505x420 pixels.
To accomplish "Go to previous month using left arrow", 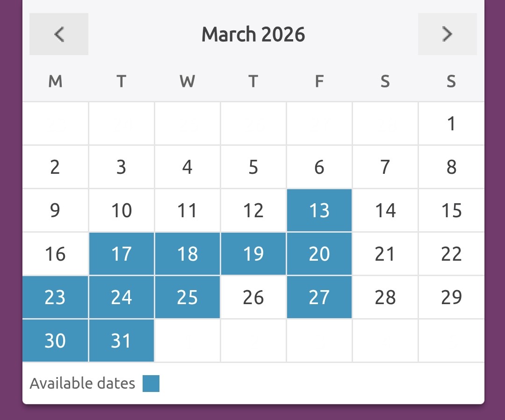I will [59, 34].
